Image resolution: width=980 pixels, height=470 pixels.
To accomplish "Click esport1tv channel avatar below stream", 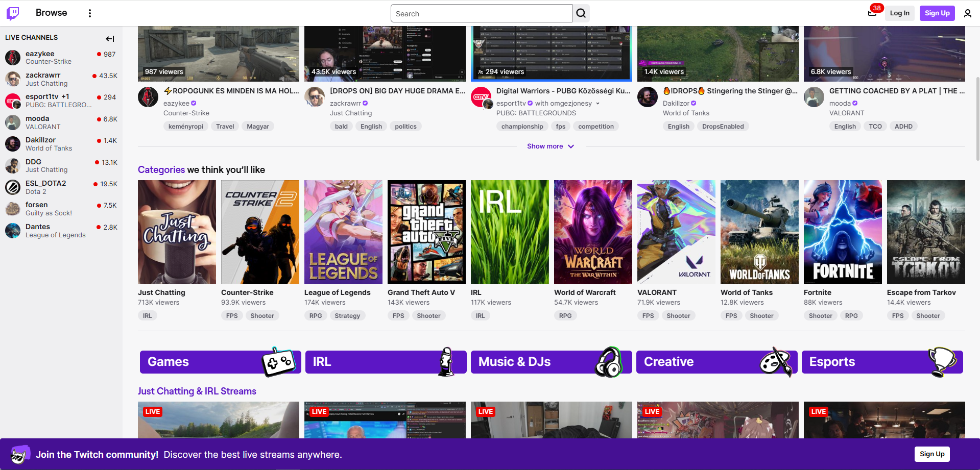I will click(x=481, y=97).
